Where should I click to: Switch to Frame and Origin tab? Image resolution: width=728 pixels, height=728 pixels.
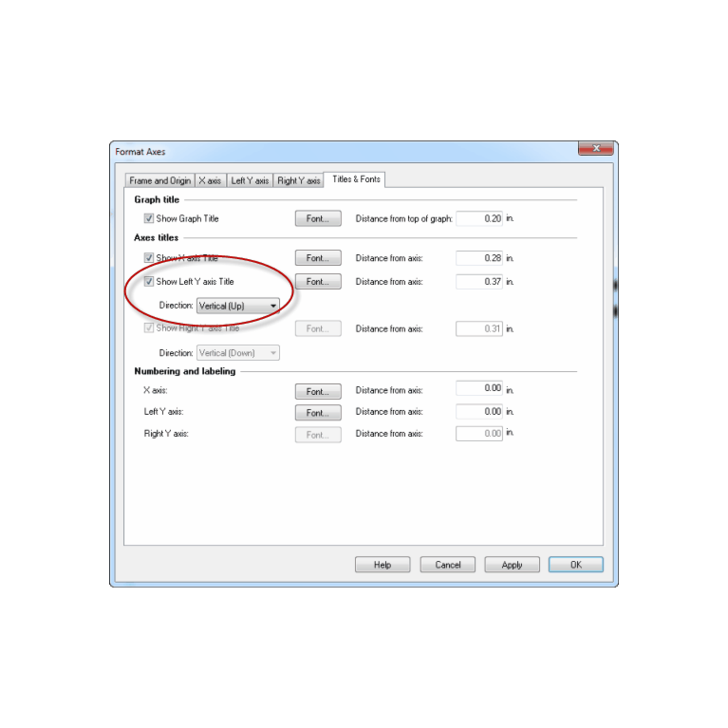click(160, 181)
